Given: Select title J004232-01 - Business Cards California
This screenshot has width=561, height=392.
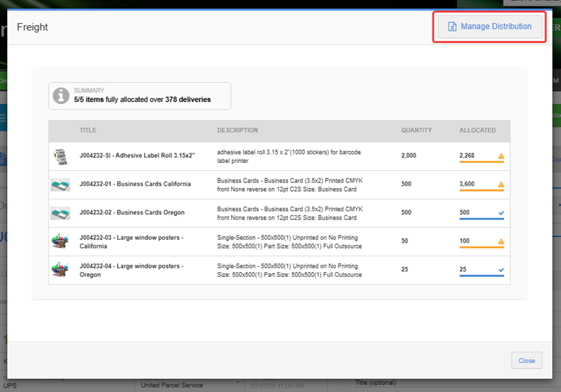Looking at the screenshot, I should (x=135, y=184).
